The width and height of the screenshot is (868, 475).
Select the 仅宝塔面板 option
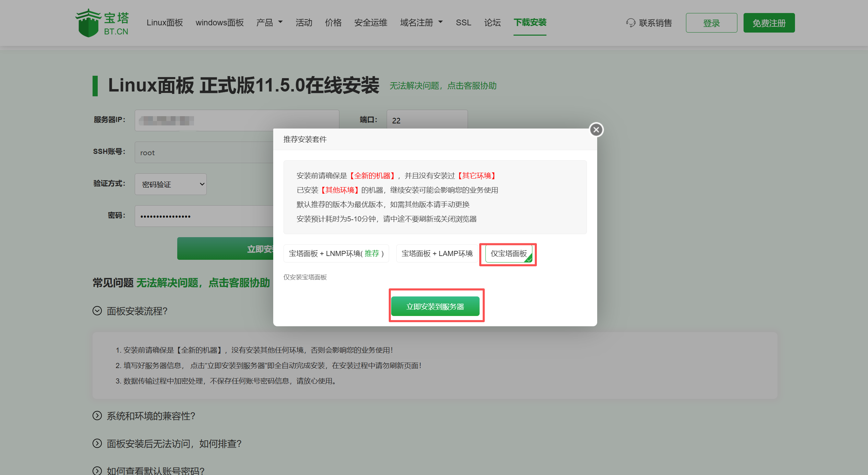[x=508, y=254]
